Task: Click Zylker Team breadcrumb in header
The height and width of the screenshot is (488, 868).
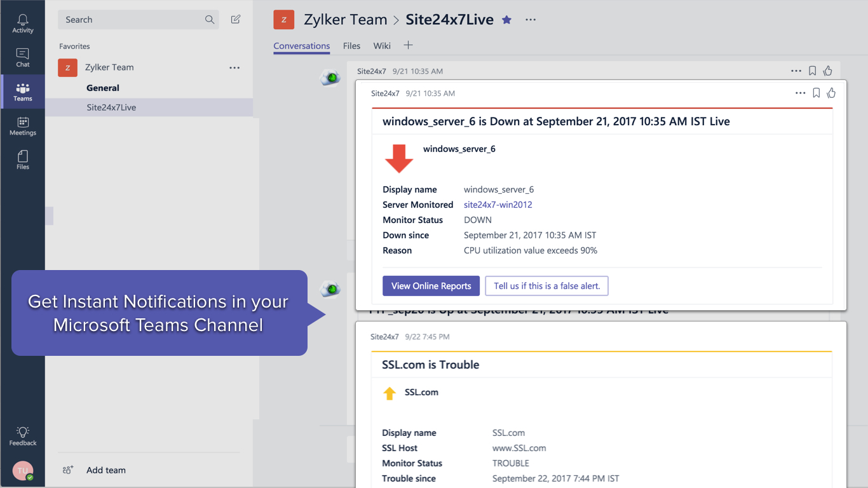Action: [346, 20]
